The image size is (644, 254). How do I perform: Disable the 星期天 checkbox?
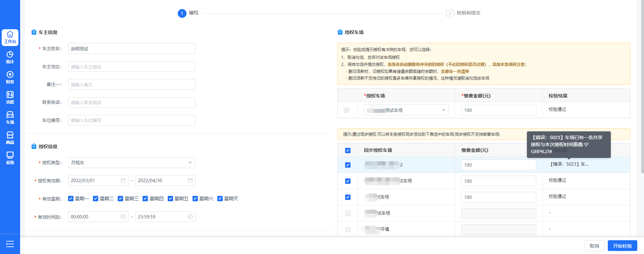[220, 199]
